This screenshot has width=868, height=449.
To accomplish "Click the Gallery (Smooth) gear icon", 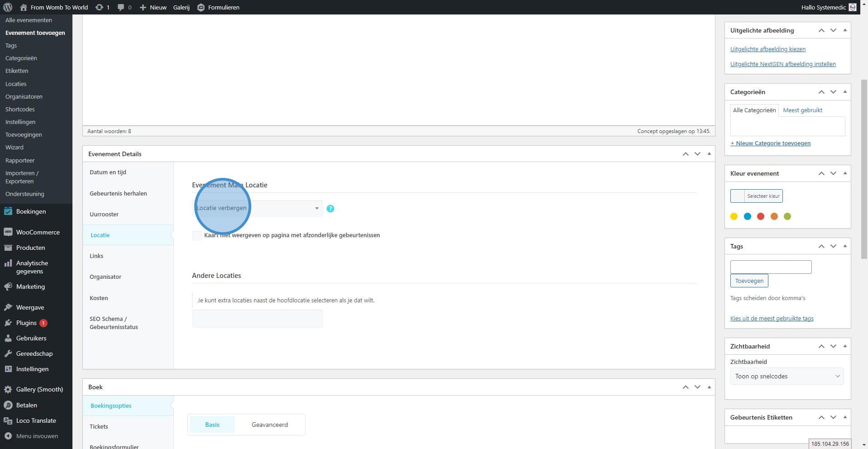I will (8, 389).
